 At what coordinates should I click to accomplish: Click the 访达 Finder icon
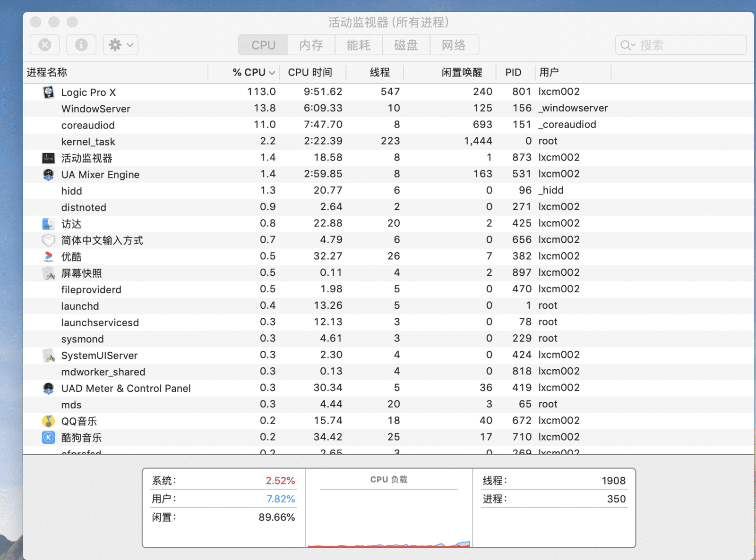point(48,224)
